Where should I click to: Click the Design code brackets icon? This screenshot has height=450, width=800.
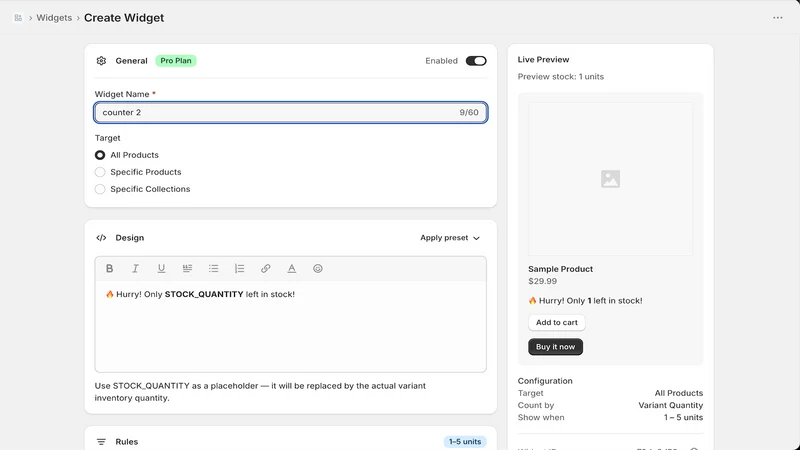101,238
